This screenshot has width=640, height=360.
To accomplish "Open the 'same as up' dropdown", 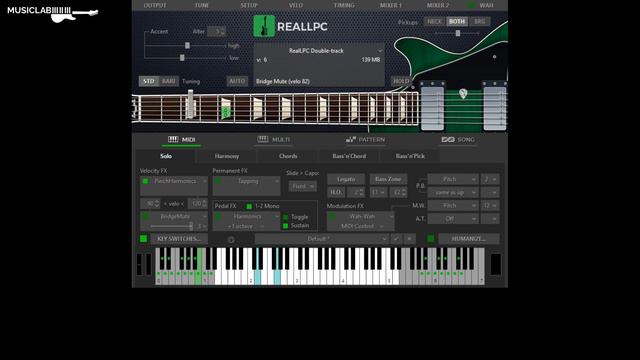I will click(x=453, y=192).
